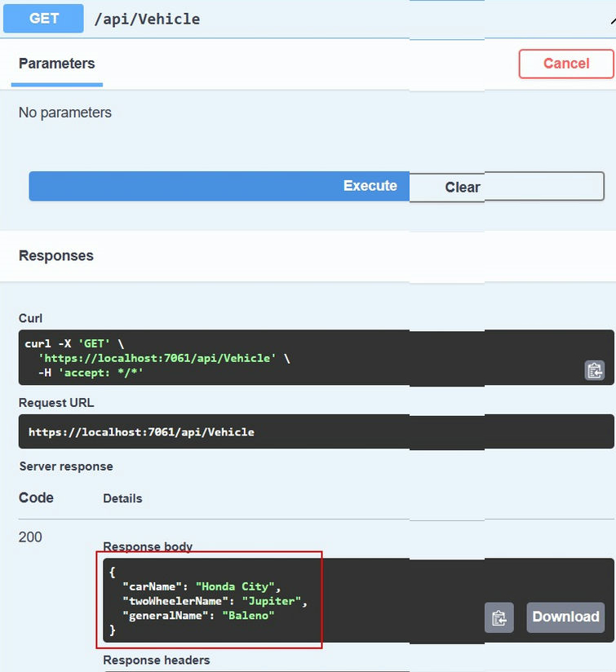The image size is (616, 672).
Task: Click the Response headers label
Action: tap(157, 660)
